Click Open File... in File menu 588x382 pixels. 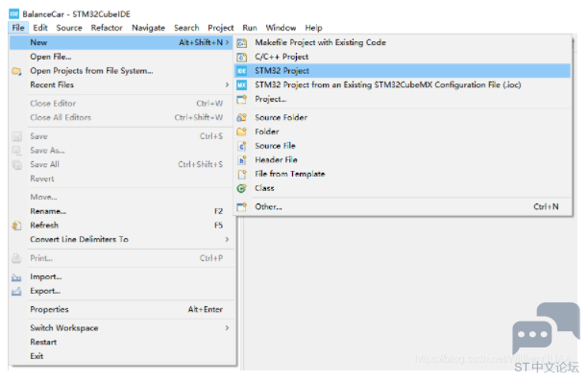(x=121, y=57)
